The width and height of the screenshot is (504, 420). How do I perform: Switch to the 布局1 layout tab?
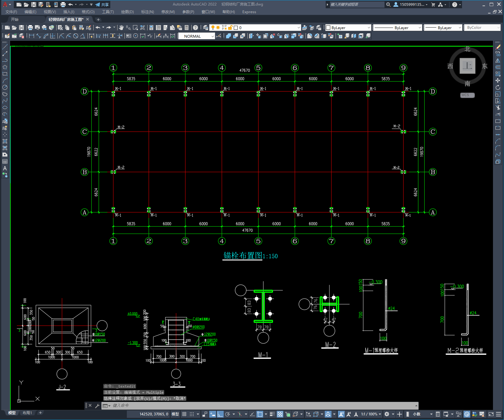[27, 413]
